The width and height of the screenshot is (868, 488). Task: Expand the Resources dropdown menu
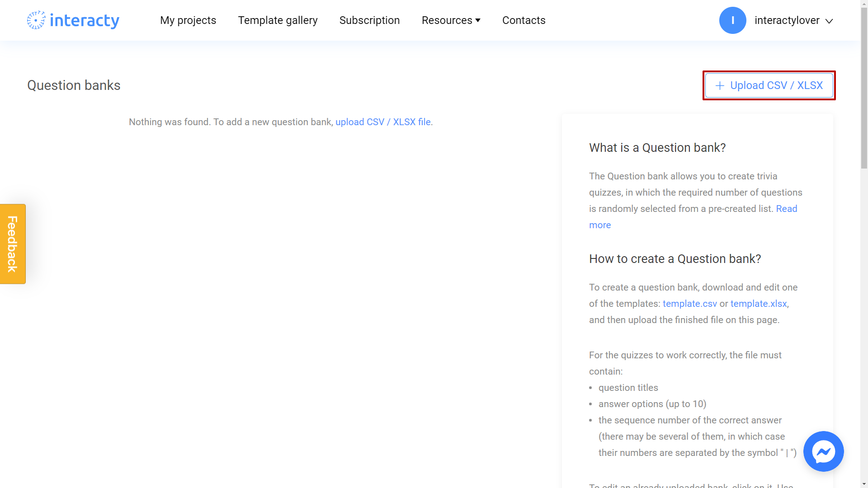(x=451, y=20)
